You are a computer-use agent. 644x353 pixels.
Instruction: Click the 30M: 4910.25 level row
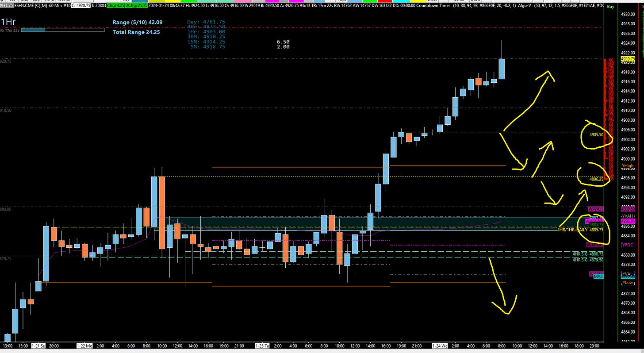pos(206,36)
